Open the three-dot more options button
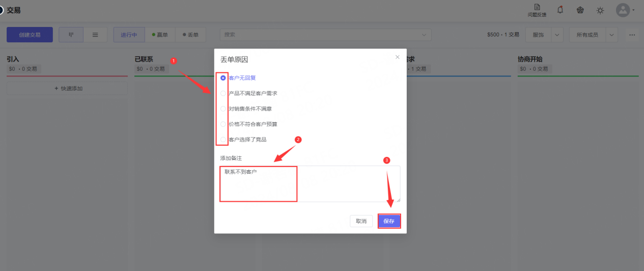This screenshot has width=644, height=271. point(632,35)
